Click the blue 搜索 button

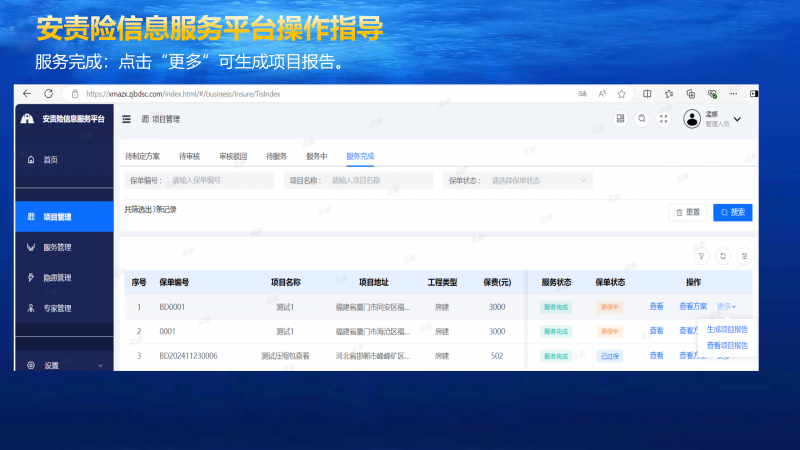coord(733,212)
